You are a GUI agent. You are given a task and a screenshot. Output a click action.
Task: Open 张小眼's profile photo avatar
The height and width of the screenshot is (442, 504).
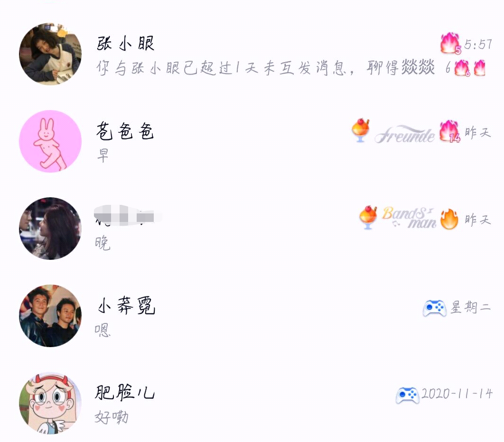pyautogui.click(x=50, y=54)
